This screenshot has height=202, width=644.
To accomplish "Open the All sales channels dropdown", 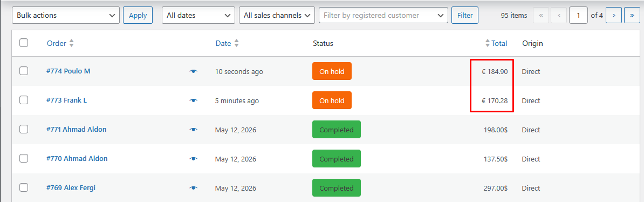I will (x=277, y=15).
